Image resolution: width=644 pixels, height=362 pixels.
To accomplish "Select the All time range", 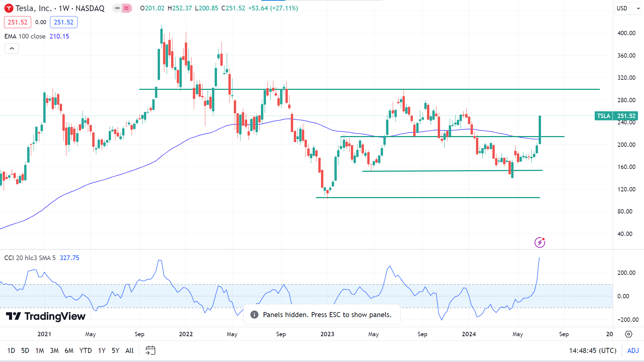I will (129, 351).
